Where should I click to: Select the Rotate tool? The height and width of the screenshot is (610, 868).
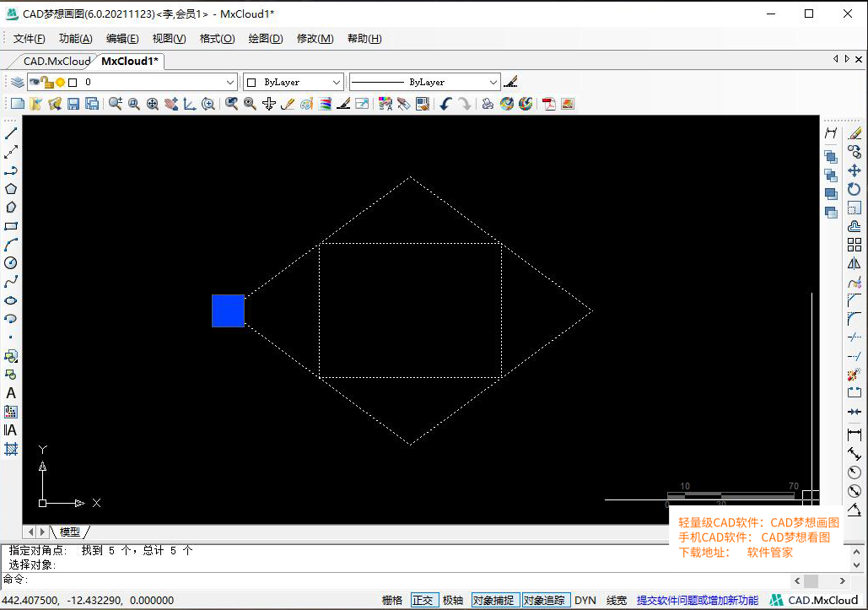tap(854, 191)
